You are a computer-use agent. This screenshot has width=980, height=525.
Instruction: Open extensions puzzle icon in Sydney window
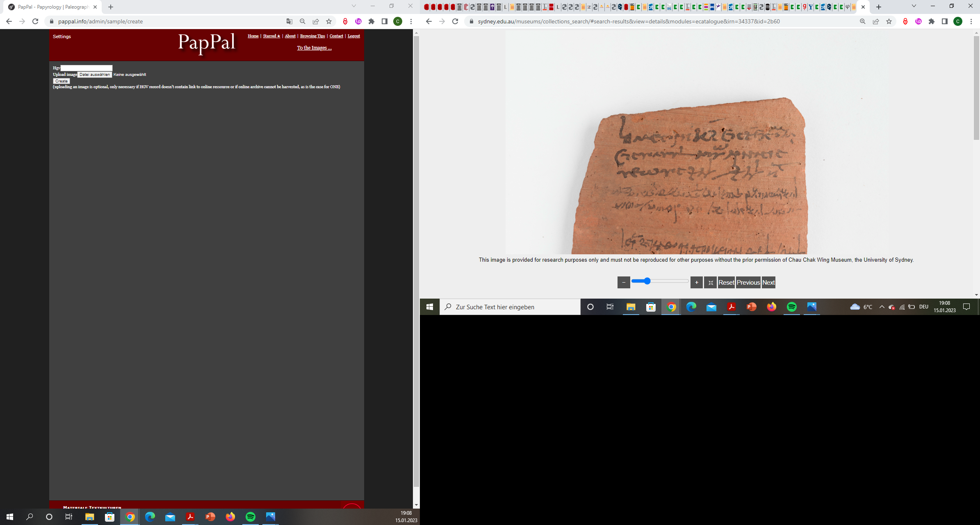932,21
